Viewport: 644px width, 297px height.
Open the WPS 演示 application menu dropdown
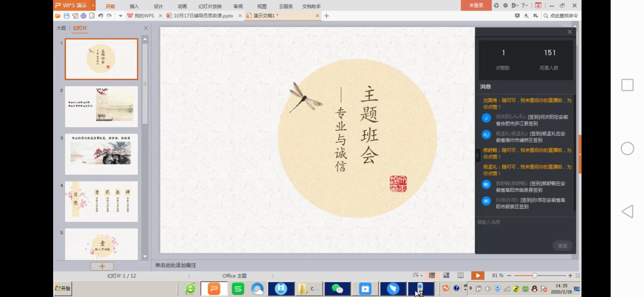[x=93, y=5]
